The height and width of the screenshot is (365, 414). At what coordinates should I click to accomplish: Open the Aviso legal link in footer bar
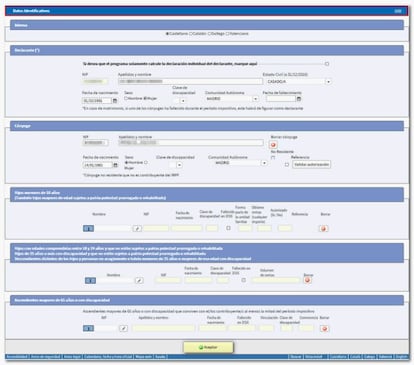tap(72, 357)
